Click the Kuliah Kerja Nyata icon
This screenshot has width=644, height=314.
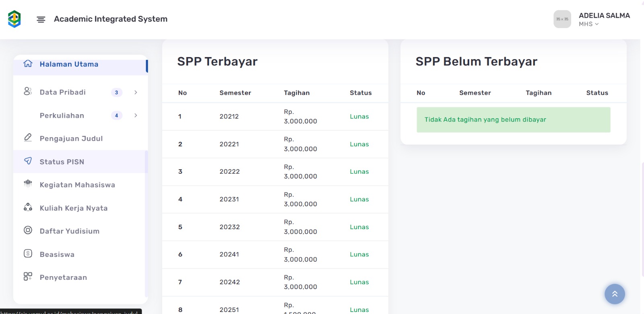coord(28,207)
